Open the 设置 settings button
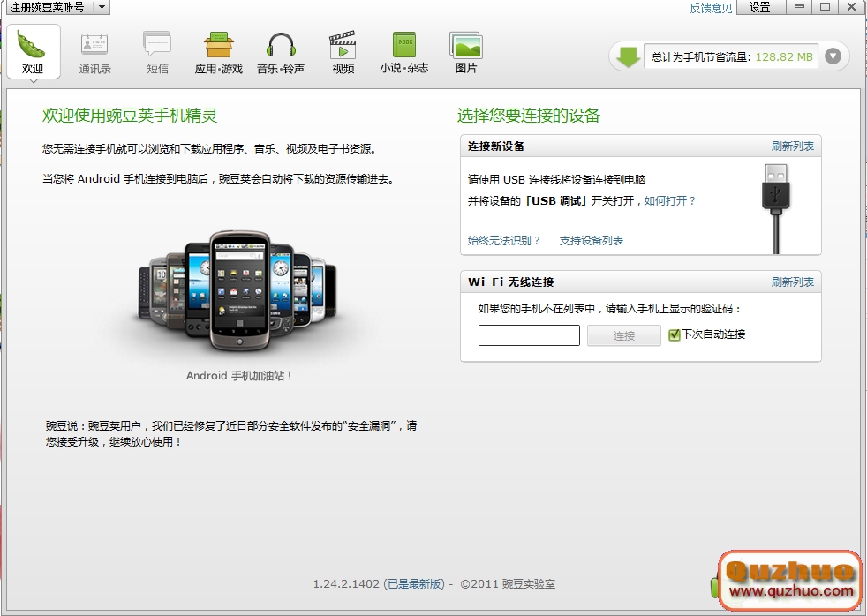The height and width of the screenshot is (616, 867). pyautogui.click(x=760, y=7)
